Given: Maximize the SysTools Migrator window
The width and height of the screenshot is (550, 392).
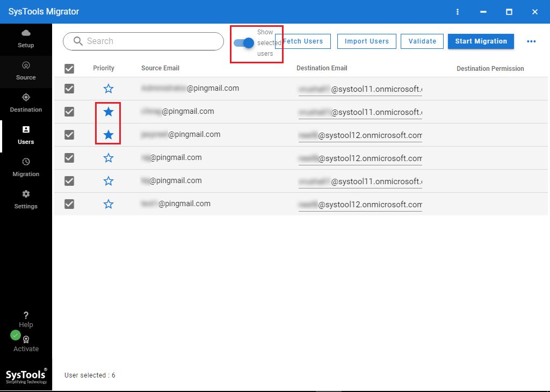Looking at the screenshot, I should 509,12.
